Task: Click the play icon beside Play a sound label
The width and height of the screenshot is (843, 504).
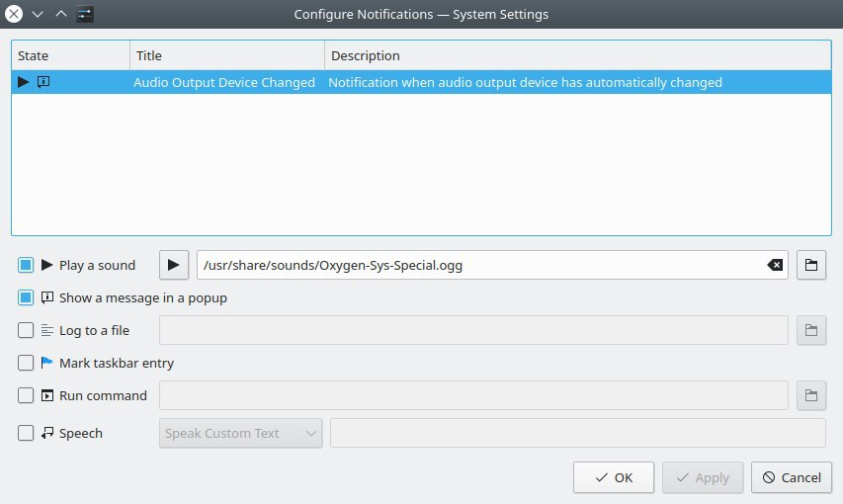Action: 47,265
